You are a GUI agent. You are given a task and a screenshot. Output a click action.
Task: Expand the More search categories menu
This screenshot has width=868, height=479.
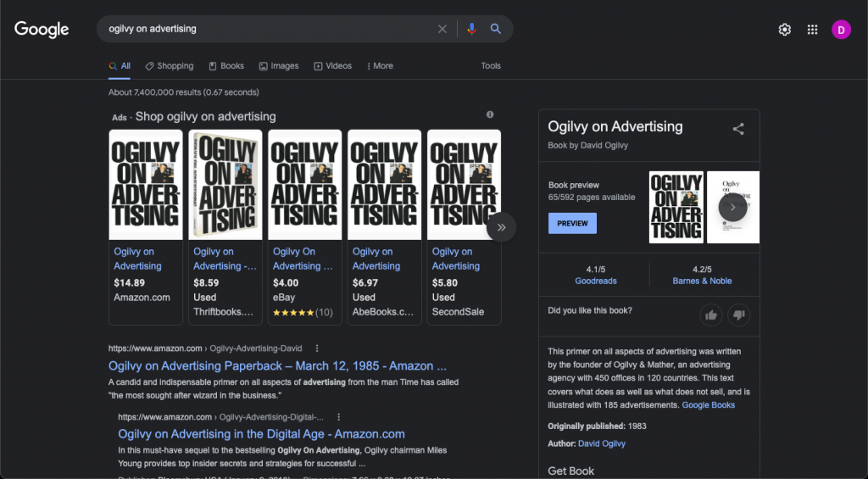click(380, 66)
